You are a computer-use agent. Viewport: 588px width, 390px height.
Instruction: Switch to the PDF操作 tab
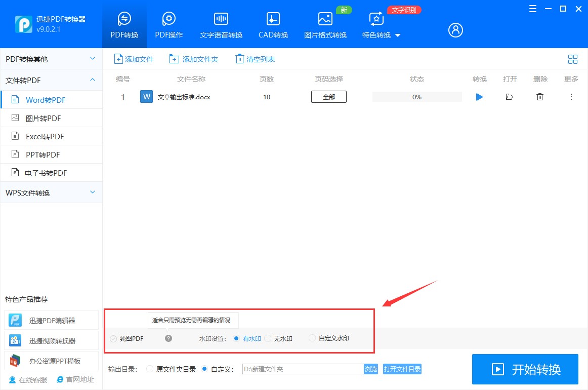coord(169,25)
